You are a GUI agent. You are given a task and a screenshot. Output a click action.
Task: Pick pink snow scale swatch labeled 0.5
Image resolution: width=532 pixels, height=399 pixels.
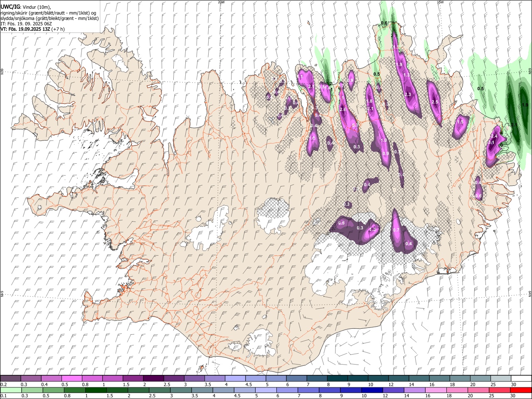pyautogui.click(x=71, y=378)
